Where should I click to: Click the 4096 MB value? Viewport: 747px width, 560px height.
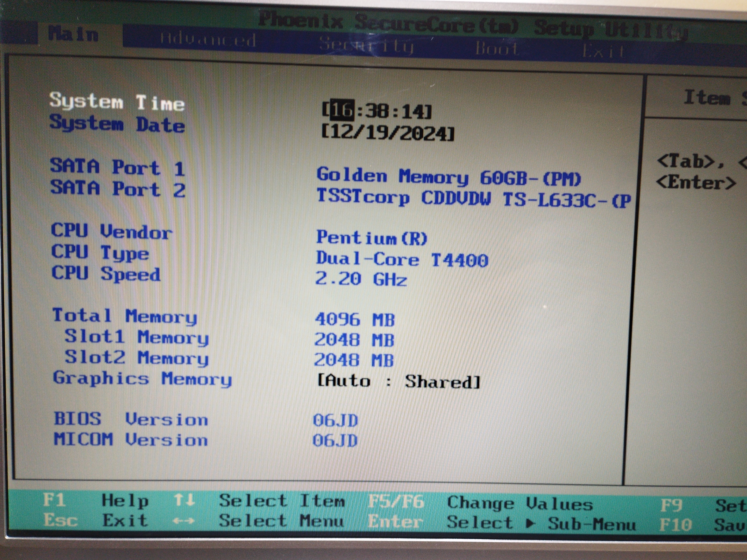coord(355,320)
